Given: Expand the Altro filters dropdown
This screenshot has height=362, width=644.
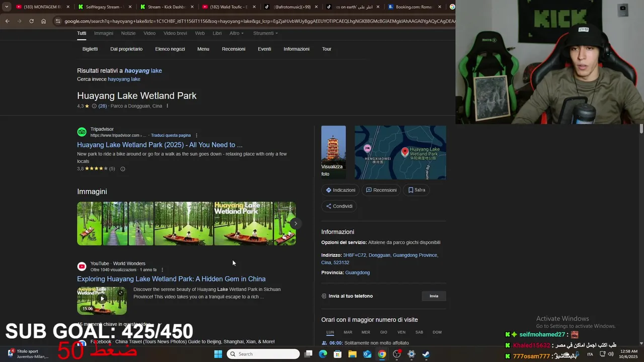Looking at the screenshot, I should (236, 33).
